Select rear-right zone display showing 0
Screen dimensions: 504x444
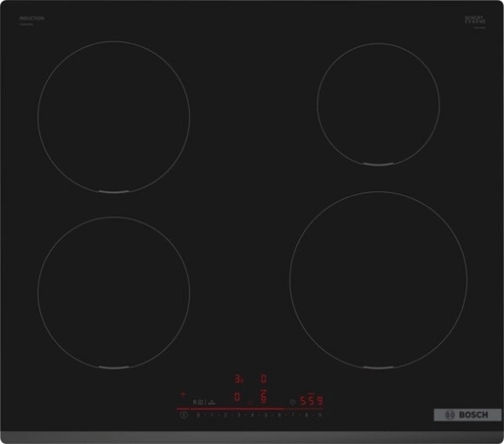pos(264,379)
